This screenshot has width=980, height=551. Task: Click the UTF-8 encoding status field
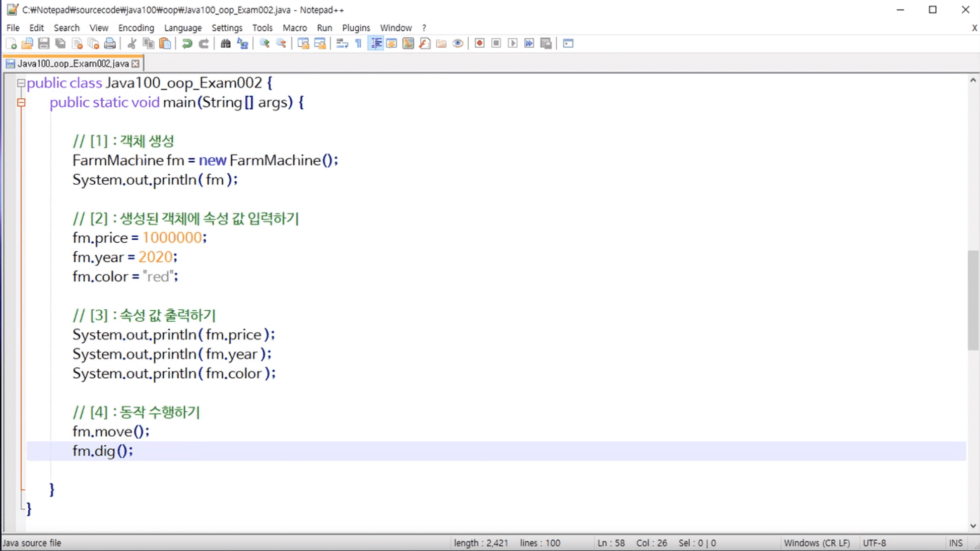coord(874,543)
